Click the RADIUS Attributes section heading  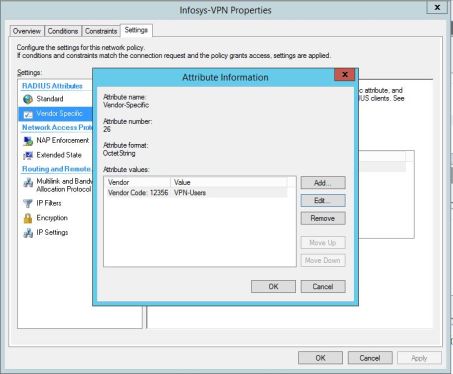click(52, 86)
